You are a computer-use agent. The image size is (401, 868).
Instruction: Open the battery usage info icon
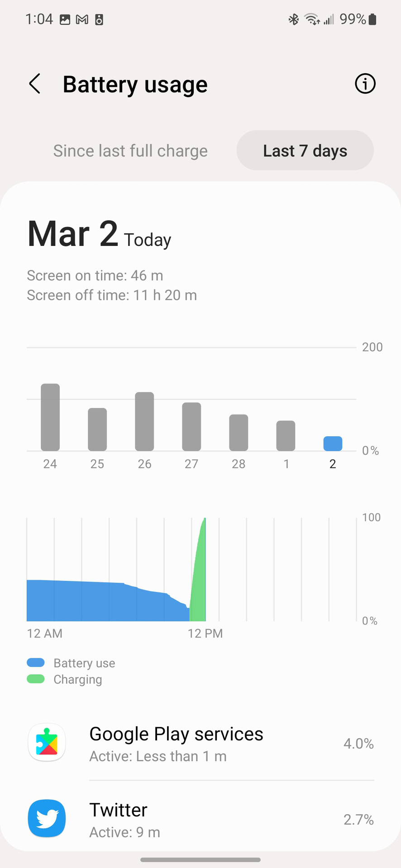tap(365, 84)
